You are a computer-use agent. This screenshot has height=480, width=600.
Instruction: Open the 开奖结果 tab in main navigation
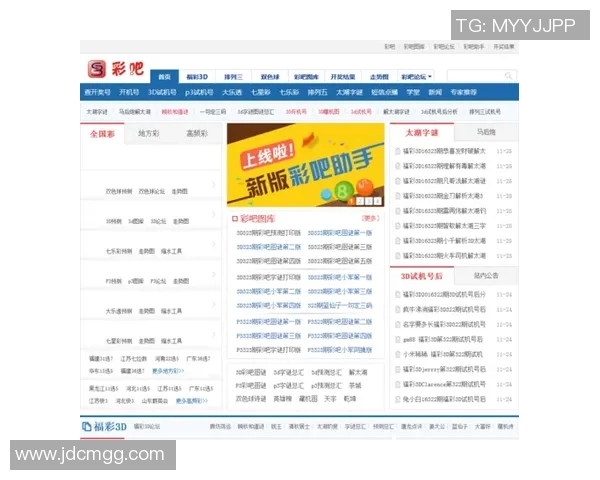click(x=343, y=77)
